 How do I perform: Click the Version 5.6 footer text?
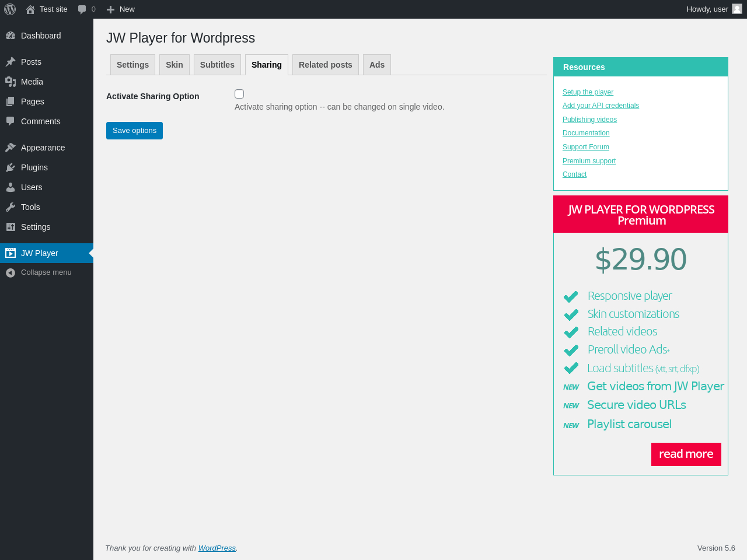(716, 548)
